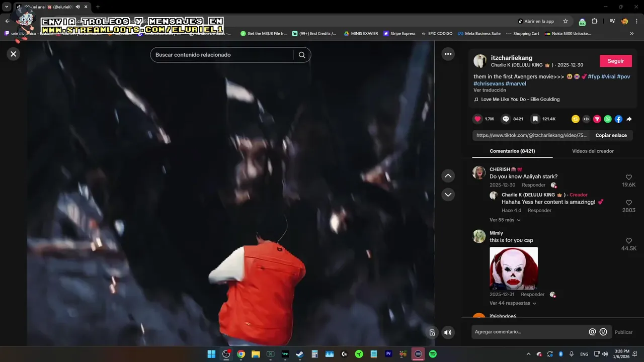Image resolution: width=644 pixels, height=362 pixels.
Task: Open browser extensions puzzle icon
Action: (x=594, y=21)
